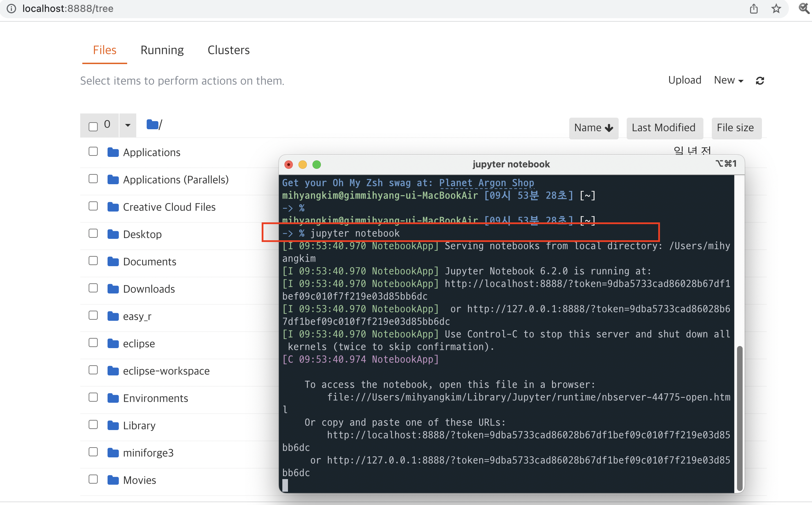
Task: Open the New dropdown menu
Action: click(728, 80)
